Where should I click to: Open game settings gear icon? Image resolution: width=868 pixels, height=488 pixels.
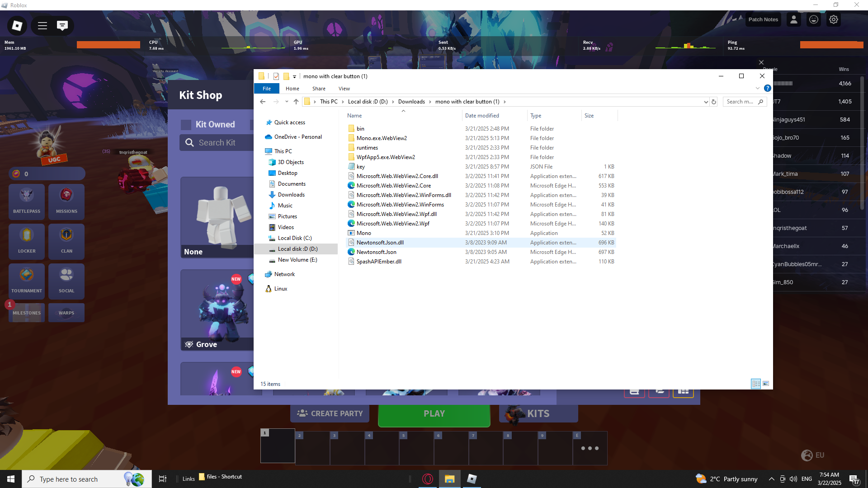834,20
